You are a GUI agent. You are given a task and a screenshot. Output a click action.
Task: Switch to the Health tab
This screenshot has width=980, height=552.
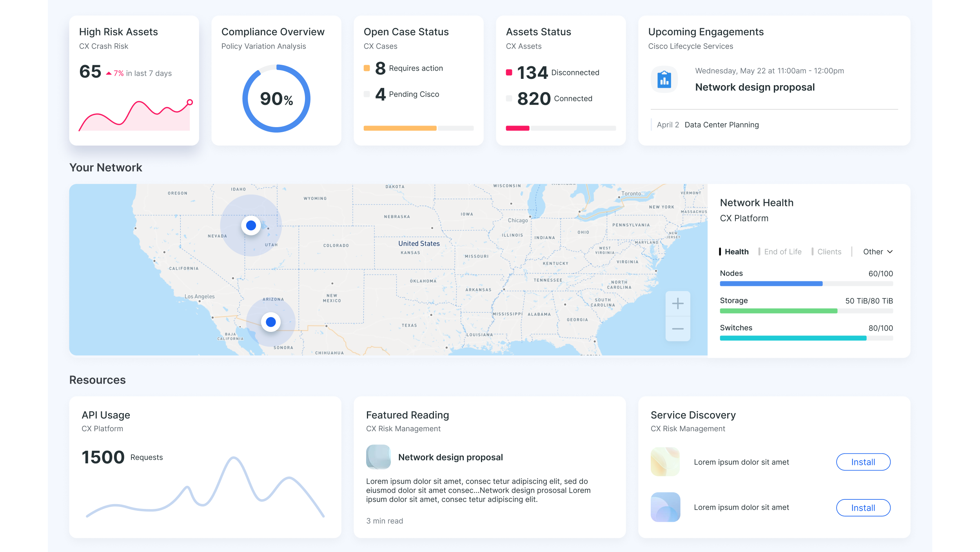[734, 251]
